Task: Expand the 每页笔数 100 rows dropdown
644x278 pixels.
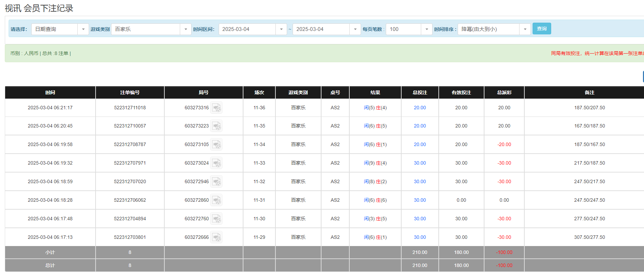Action: coord(426,29)
